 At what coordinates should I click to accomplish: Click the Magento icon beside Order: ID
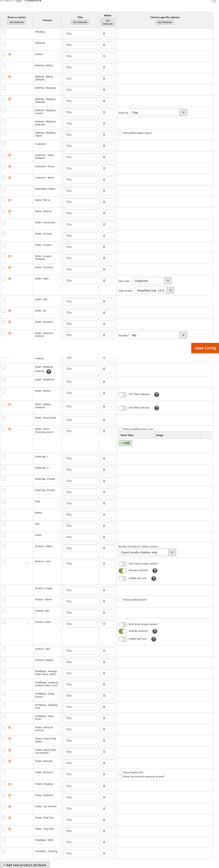pyautogui.click(x=10, y=311)
